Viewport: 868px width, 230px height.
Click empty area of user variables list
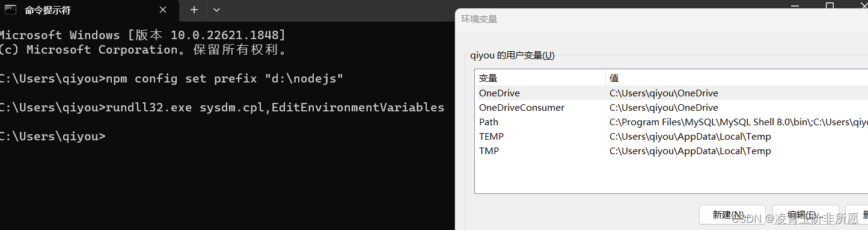pos(671,175)
